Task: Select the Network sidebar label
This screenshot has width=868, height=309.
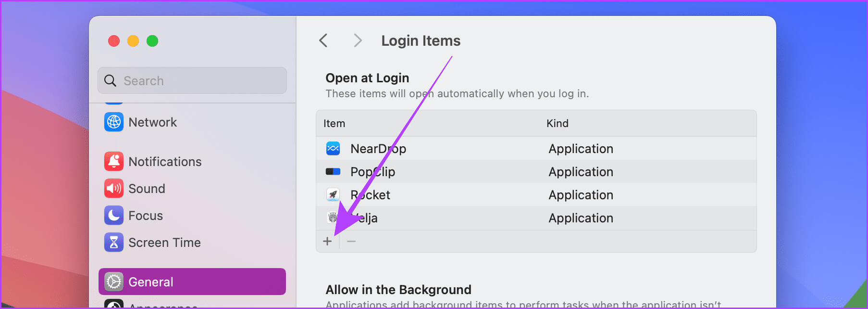Action: tap(153, 122)
